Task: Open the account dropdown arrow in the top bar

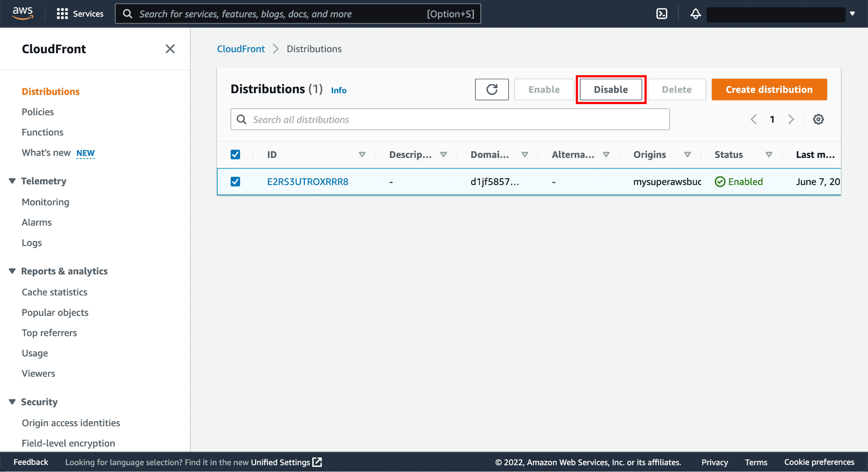Action: [852, 14]
